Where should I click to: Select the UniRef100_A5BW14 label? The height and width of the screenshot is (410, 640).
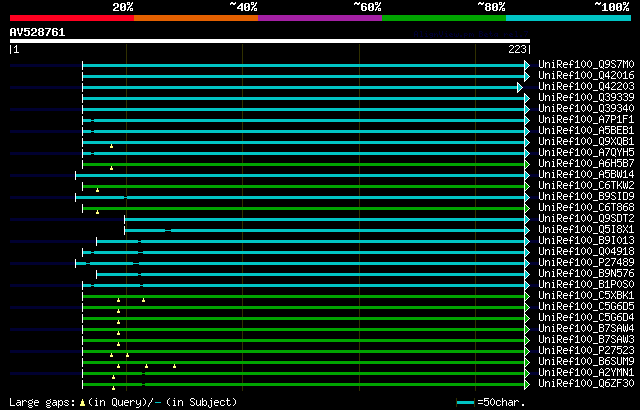point(586,175)
